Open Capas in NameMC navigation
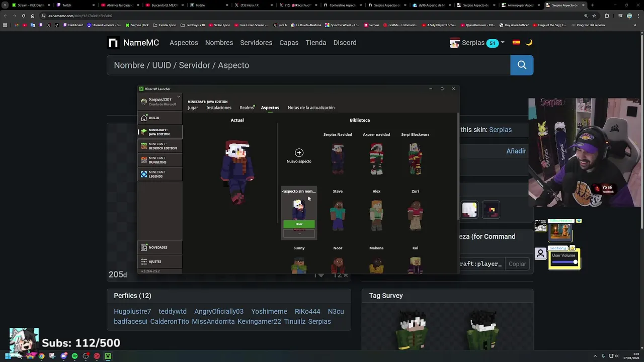This screenshot has width=644, height=362. pyautogui.click(x=289, y=43)
